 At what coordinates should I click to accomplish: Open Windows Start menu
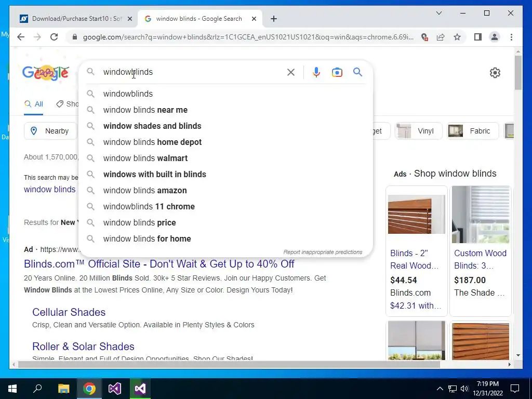click(12, 389)
